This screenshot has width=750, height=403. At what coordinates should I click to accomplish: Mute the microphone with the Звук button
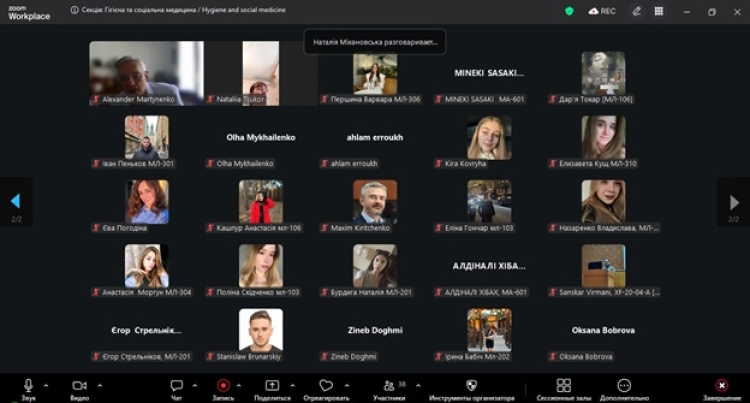(x=28, y=386)
